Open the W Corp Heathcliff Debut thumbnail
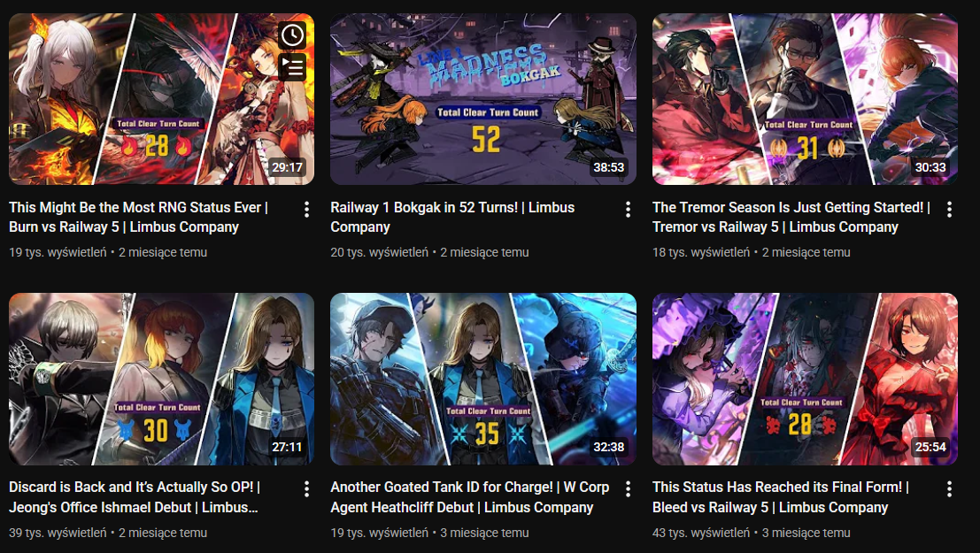This screenshot has width=980, height=553. tap(483, 379)
